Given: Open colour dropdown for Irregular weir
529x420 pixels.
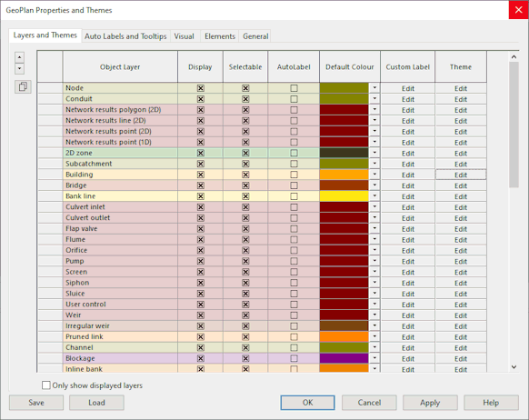Looking at the screenshot, I should point(374,325).
